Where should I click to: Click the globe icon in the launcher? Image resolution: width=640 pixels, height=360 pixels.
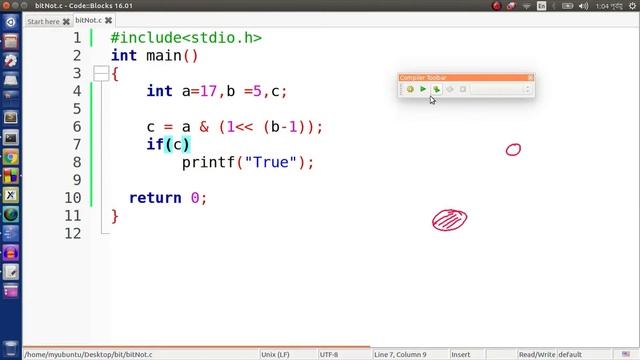click(x=11, y=214)
